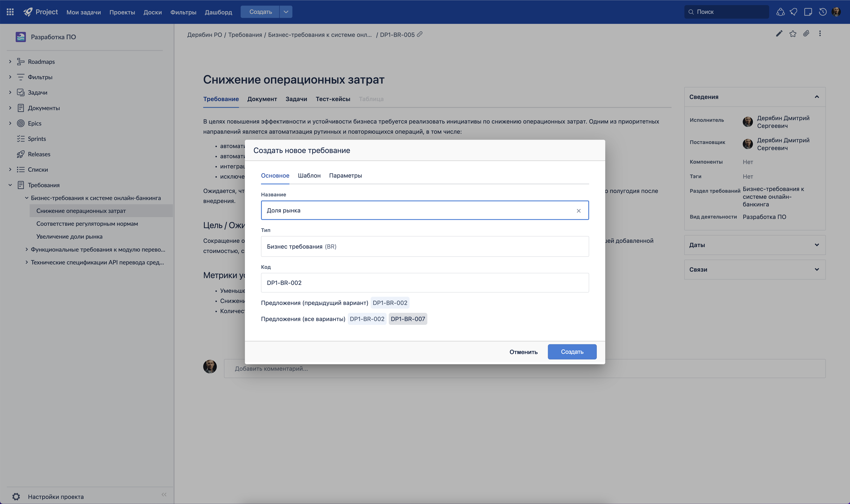The width and height of the screenshot is (850, 504).
Task: Collapse Бизнес-требования к системе онлайн-банкинга node
Action: (27, 198)
